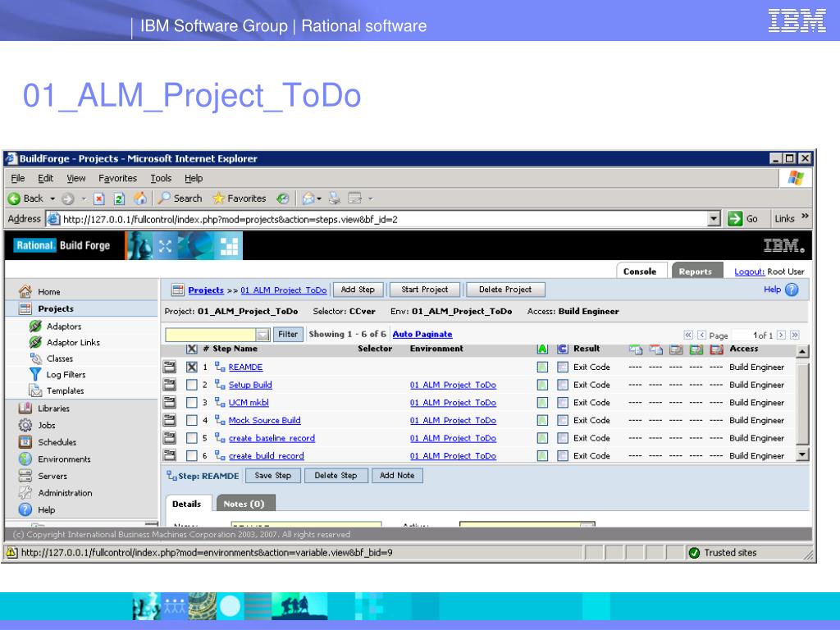Switch to Reports tab
The width and height of the screenshot is (840, 630).
coord(696,272)
